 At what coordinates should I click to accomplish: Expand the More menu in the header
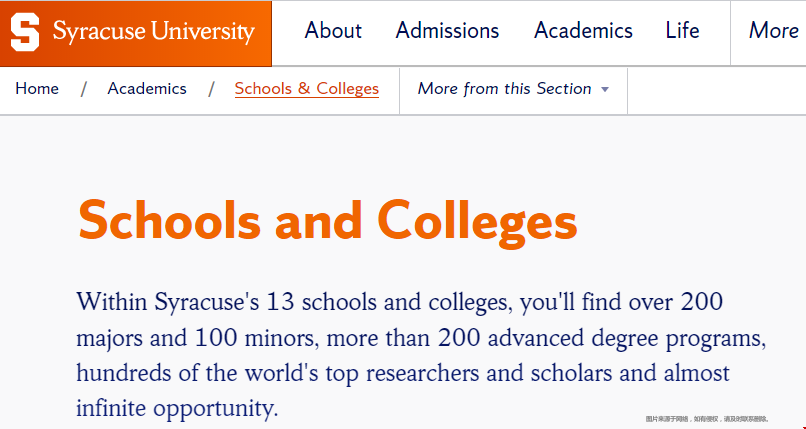coord(774,31)
